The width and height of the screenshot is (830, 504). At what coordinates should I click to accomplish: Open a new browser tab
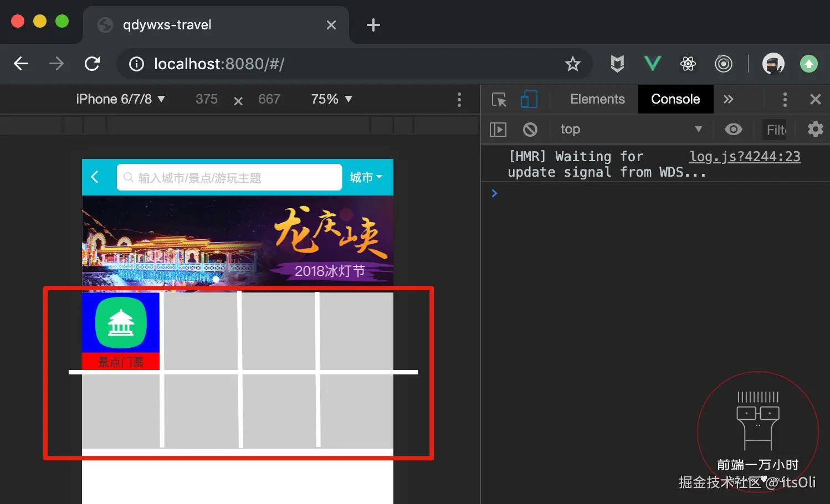(373, 24)
